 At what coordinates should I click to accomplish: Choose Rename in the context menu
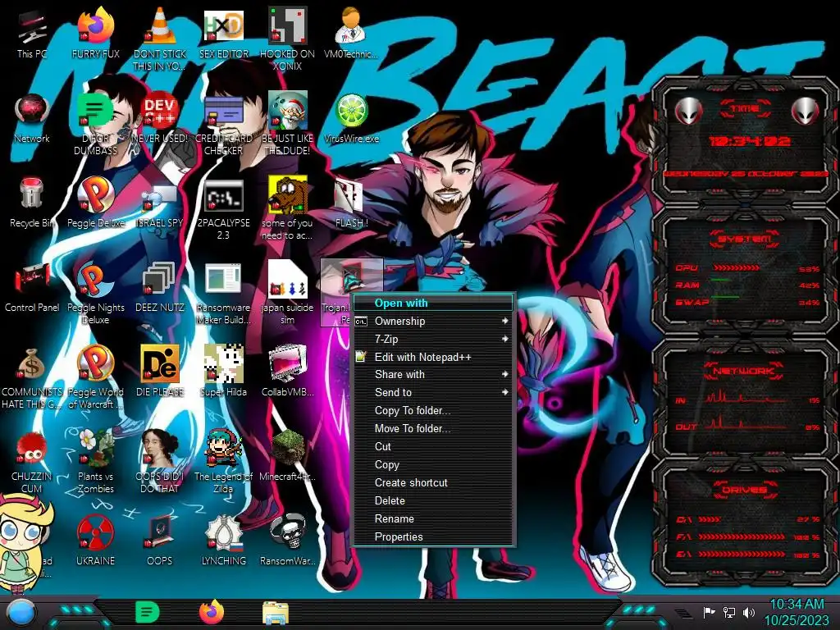(433, 518)
